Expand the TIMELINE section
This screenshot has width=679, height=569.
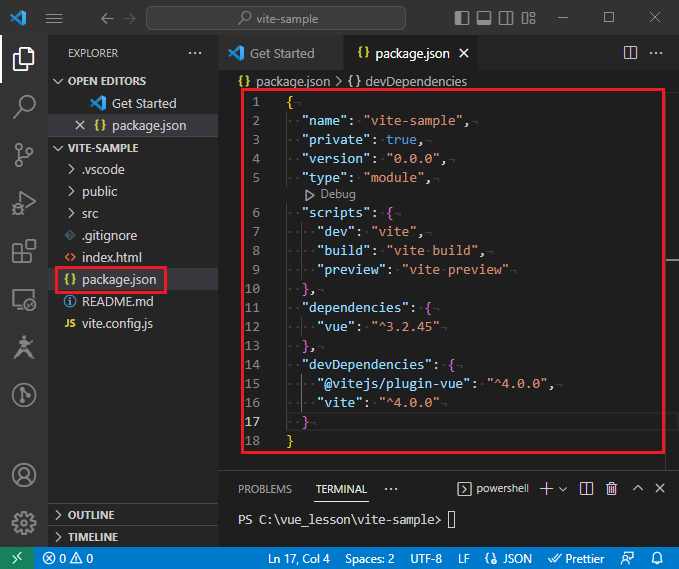pos(133,537)
